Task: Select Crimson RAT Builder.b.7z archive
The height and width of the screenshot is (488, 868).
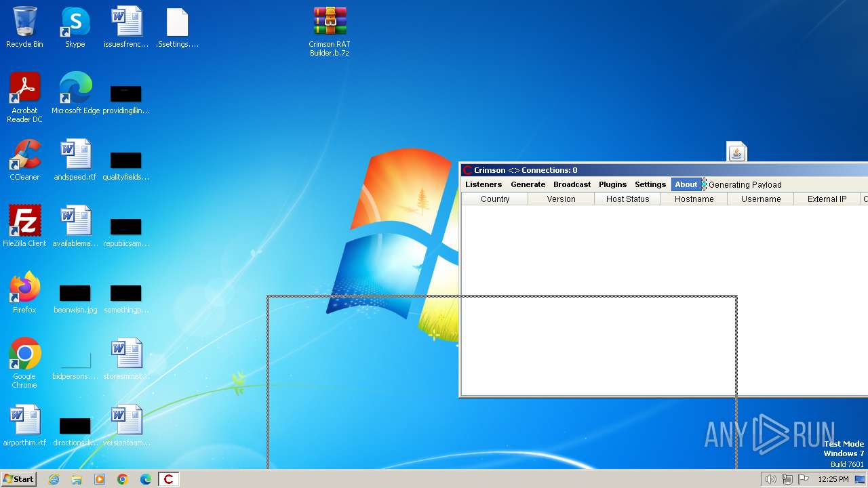Action: point(330,31)
